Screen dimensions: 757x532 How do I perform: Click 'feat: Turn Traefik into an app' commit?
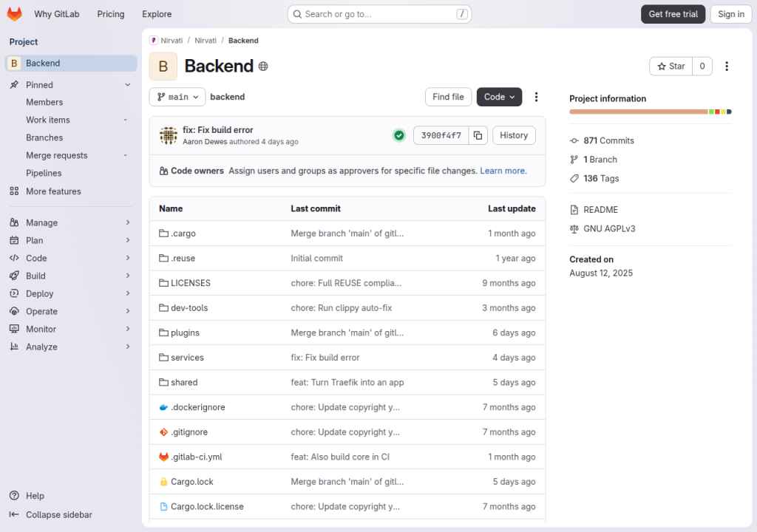click(347, 383)
